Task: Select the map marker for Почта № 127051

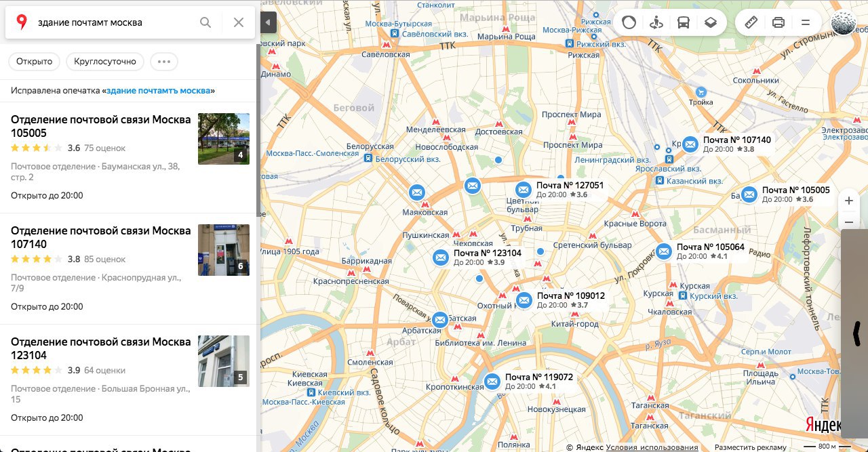Action: click(523, 190)
